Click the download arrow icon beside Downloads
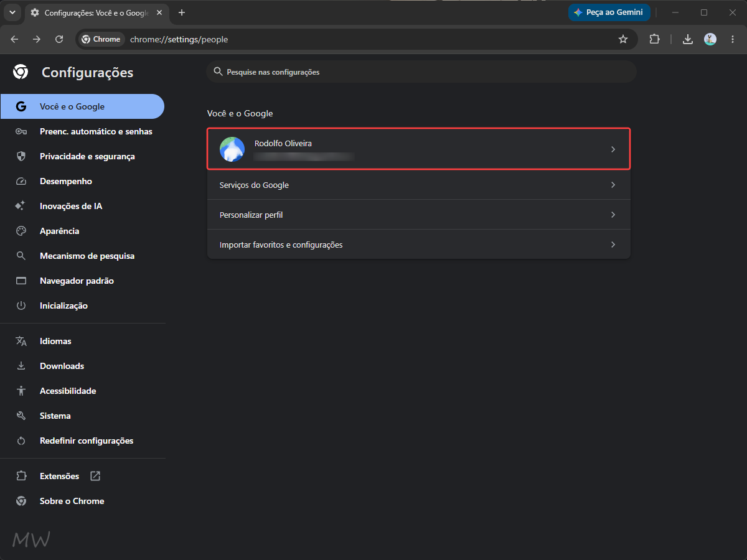The image size is (747, 560). 21,366
